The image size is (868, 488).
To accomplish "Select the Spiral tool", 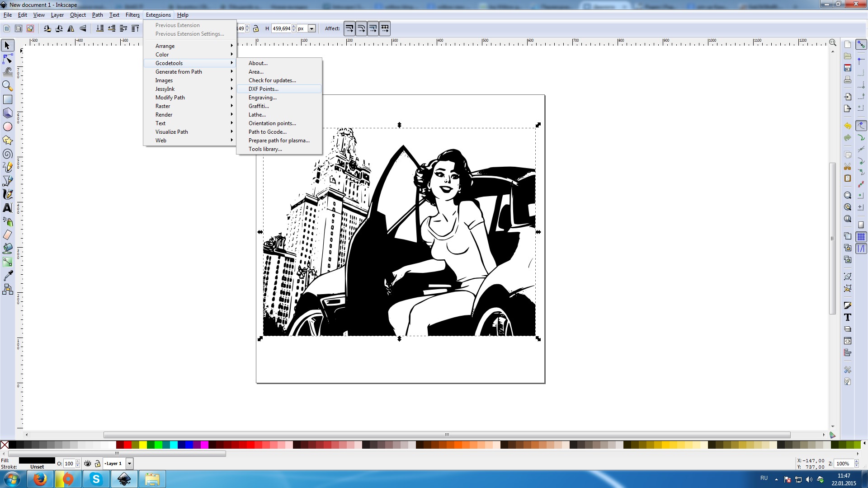I will [8, 154].
